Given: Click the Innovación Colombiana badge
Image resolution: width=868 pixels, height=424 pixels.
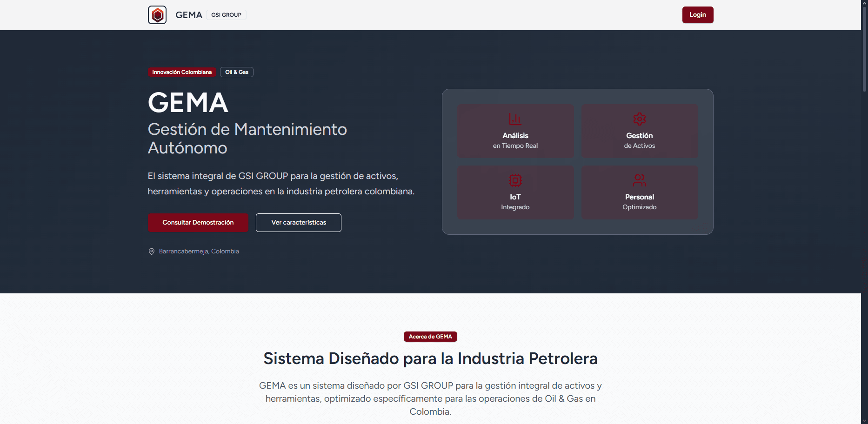Looking at the screenshot, I should pos(181,72).
